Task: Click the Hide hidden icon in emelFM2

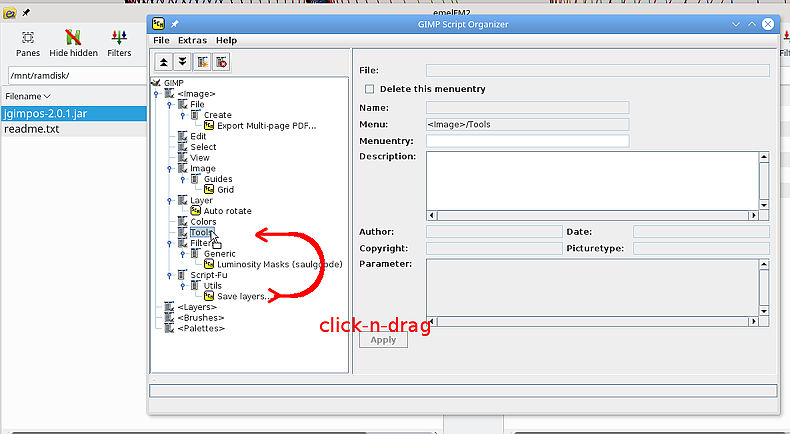Action: [x=73, y=37]
